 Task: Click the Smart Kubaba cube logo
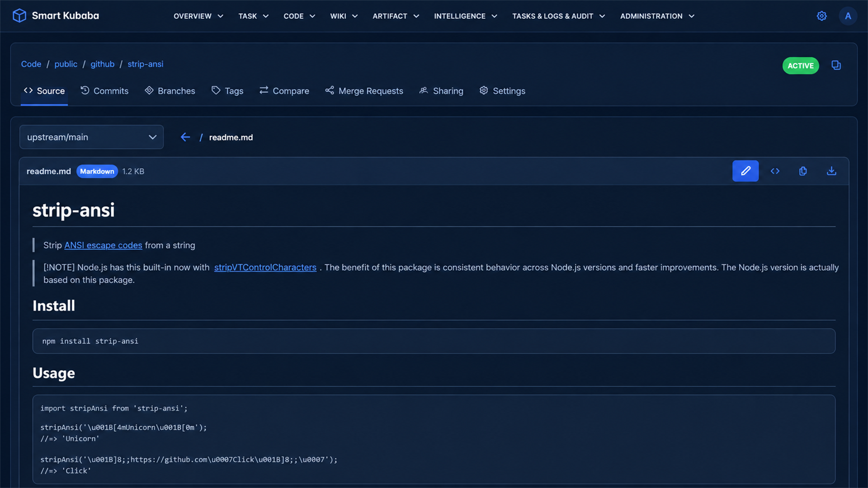(19, 16)
